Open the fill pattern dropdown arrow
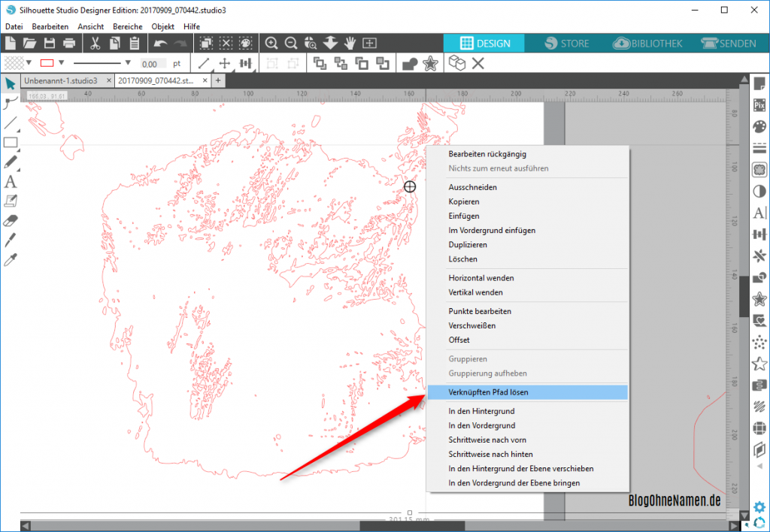Screen dimensions: 770x532 (29, 63)
